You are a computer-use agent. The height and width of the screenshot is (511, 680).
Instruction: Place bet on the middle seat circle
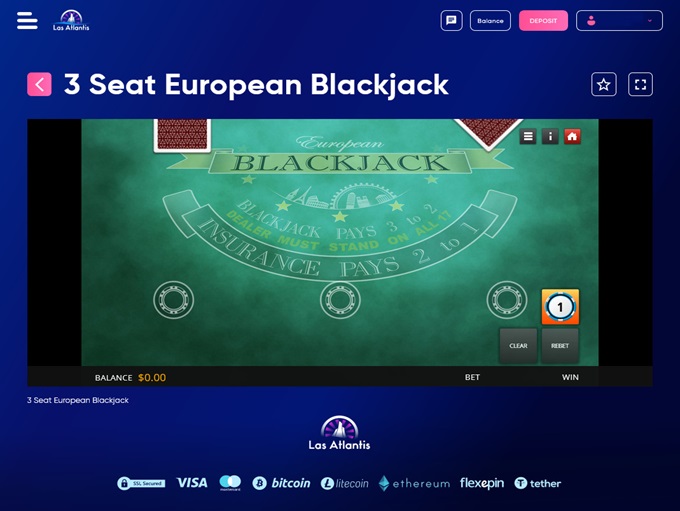(x=340, y=300)
